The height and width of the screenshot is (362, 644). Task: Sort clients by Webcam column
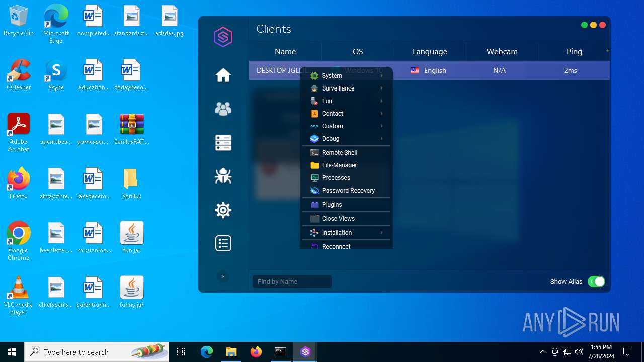pyautogui.click(x=502, y=52)
